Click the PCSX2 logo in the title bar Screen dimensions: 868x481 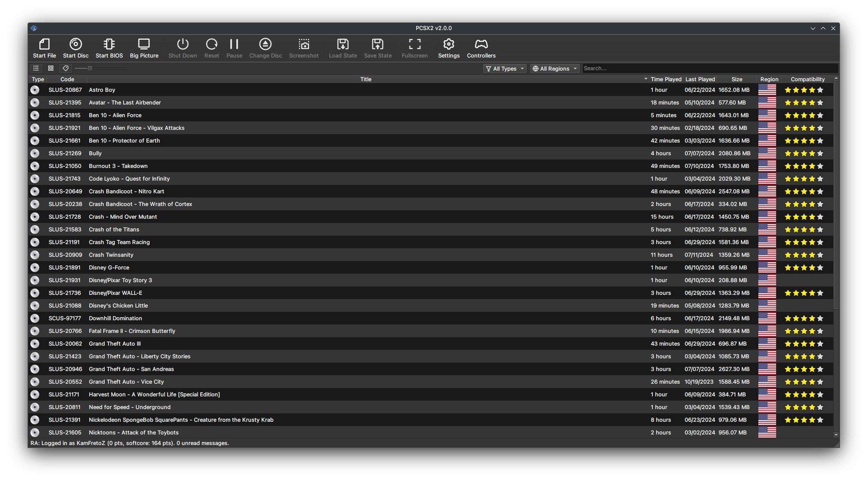[x=34, y=28]
